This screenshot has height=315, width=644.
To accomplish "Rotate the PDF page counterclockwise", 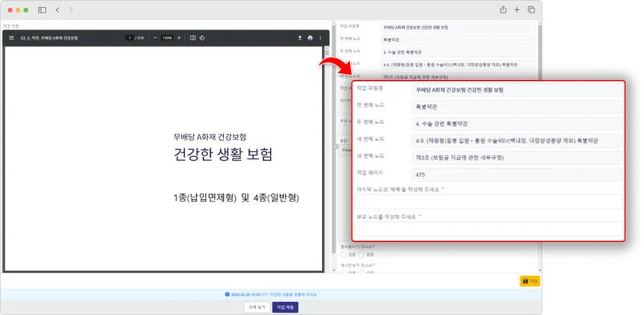I will 201,38.
